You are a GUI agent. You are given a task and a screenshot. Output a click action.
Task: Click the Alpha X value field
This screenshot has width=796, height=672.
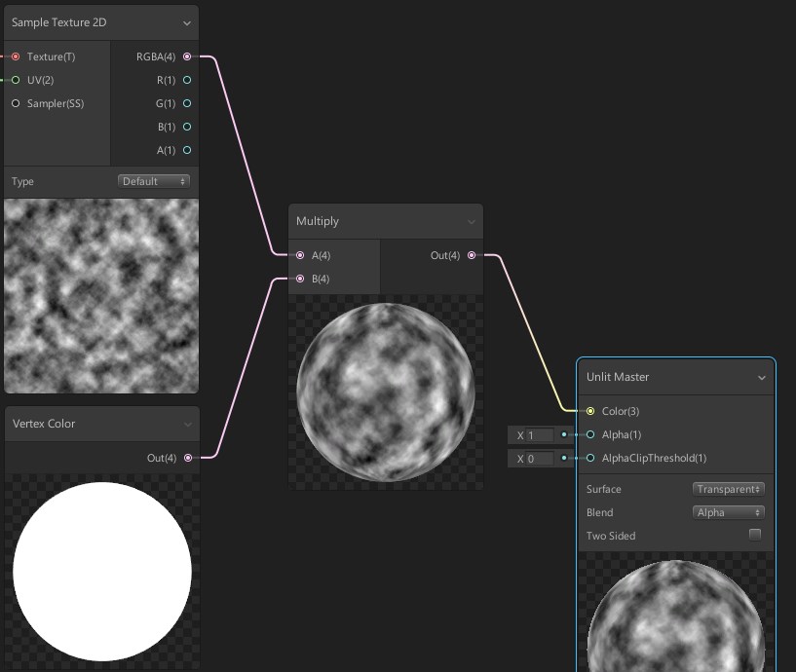(x=540, y=435)
